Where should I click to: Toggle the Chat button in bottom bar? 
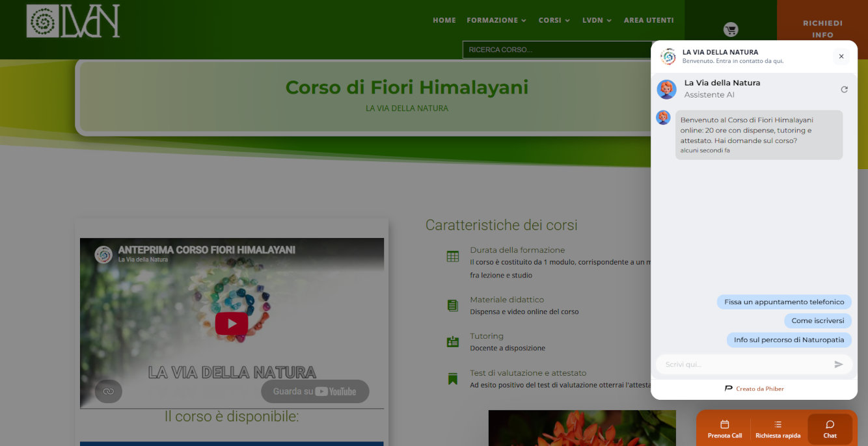coord(830,429)
